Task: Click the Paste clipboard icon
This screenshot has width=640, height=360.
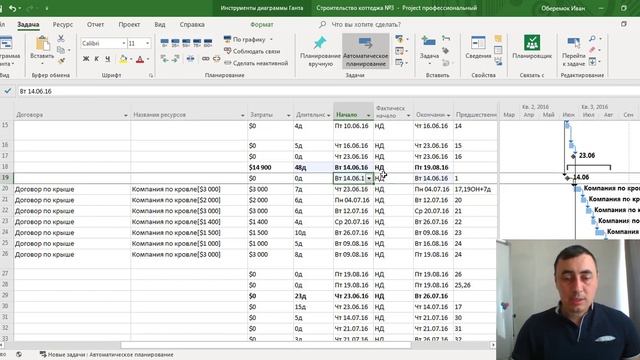Action: pos(42,44)
